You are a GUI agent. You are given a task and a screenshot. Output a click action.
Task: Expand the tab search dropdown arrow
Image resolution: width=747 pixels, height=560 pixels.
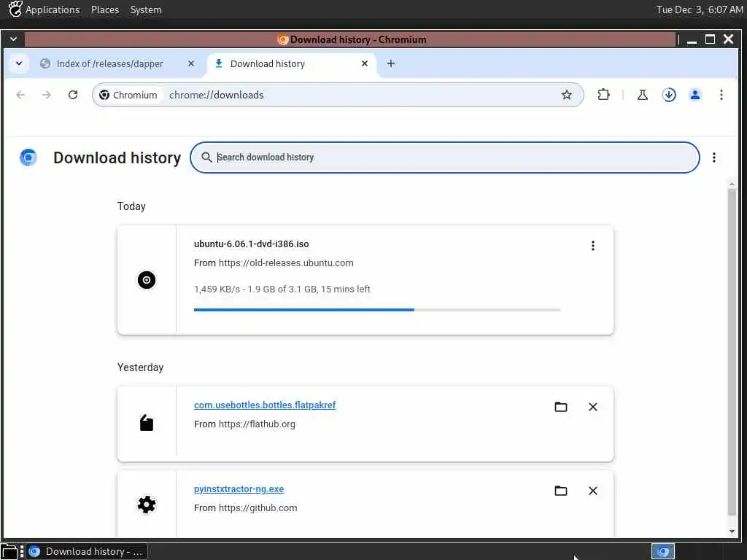(x=18, y=63)
